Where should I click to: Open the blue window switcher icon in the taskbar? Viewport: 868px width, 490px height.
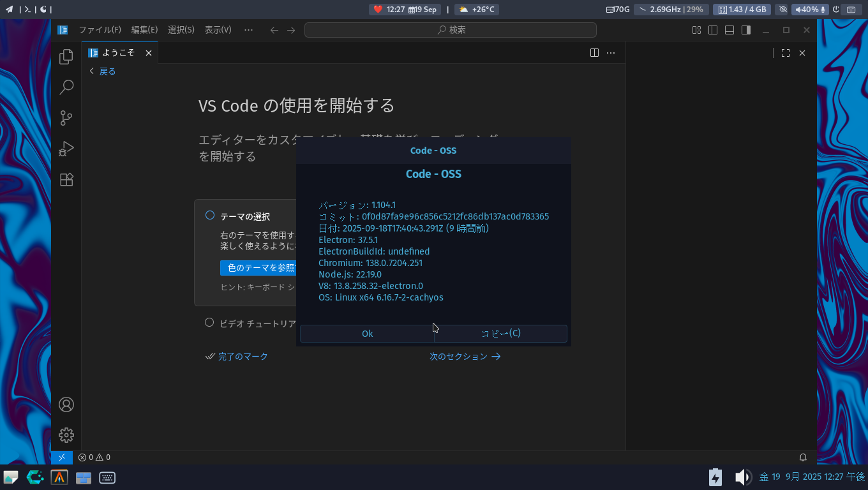(84, 477)
